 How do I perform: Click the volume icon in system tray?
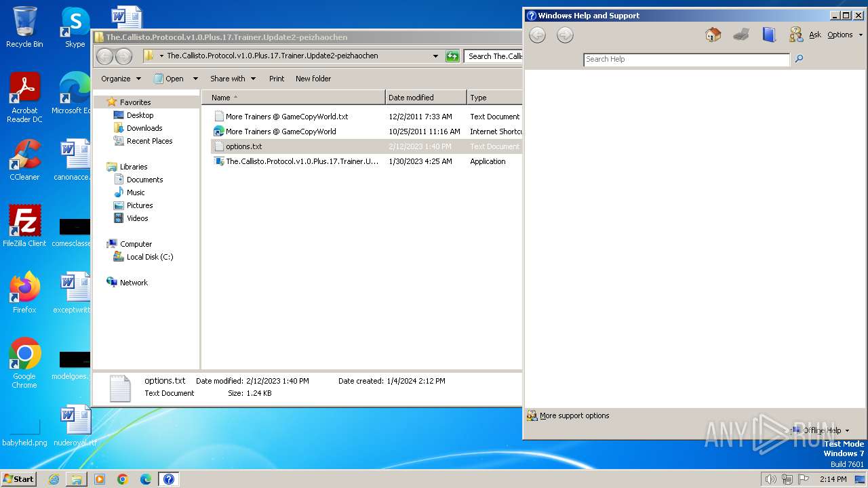click(770, 479)
